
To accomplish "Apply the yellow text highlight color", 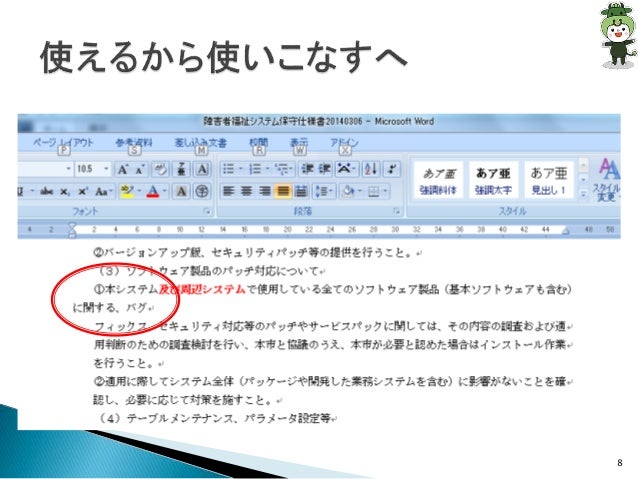I will (x=128, y=191).
